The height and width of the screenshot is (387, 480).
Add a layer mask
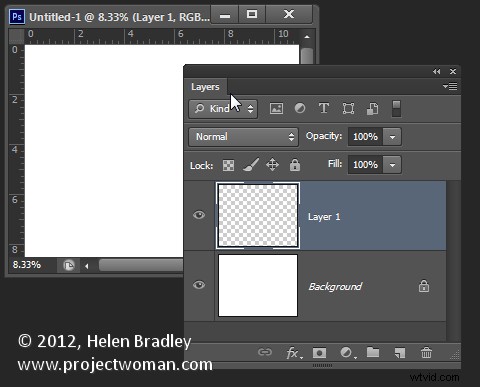(x=319, y=353)
